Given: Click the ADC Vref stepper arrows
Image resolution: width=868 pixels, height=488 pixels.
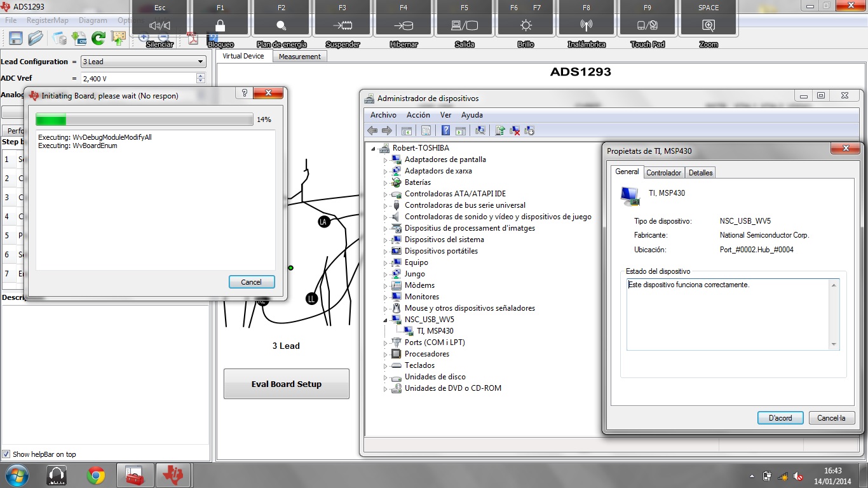Looking at the screenshot, I should (x=201, y=79).
